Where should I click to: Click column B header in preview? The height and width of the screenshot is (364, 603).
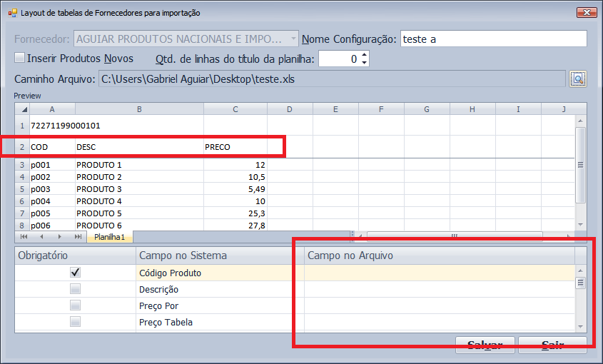click(138, 109)
